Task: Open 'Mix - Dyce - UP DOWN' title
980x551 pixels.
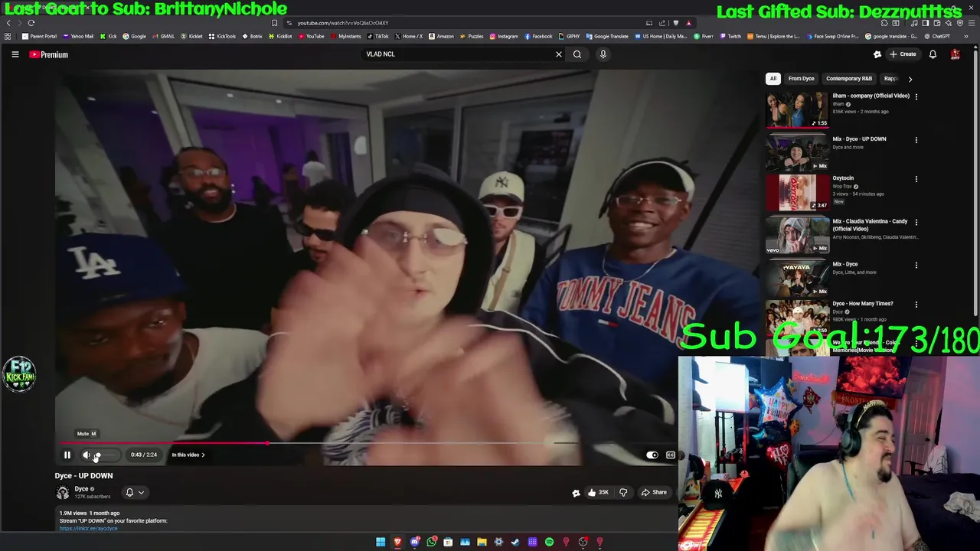Action: (x=859, y=139)
